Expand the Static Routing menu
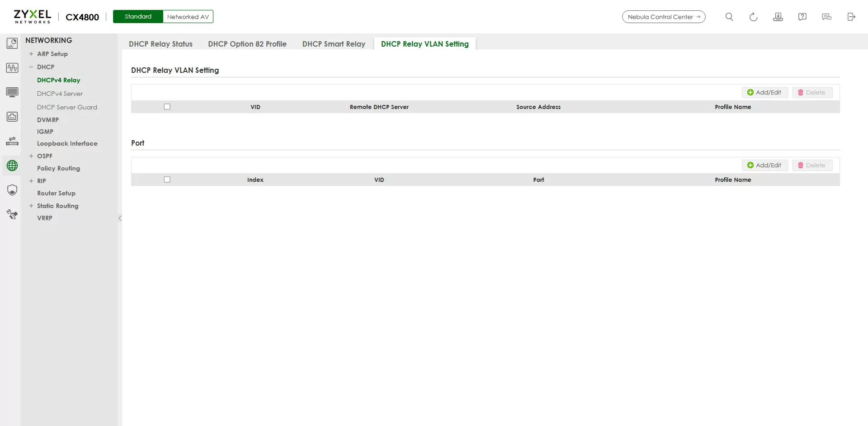Screen dimensions: 868x426 click(x=31, y=206)
